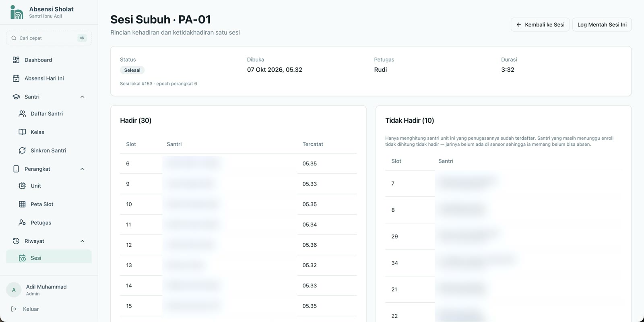
Task: Click slot number 34 in Tidak Hadir
Action: point(394,263)
